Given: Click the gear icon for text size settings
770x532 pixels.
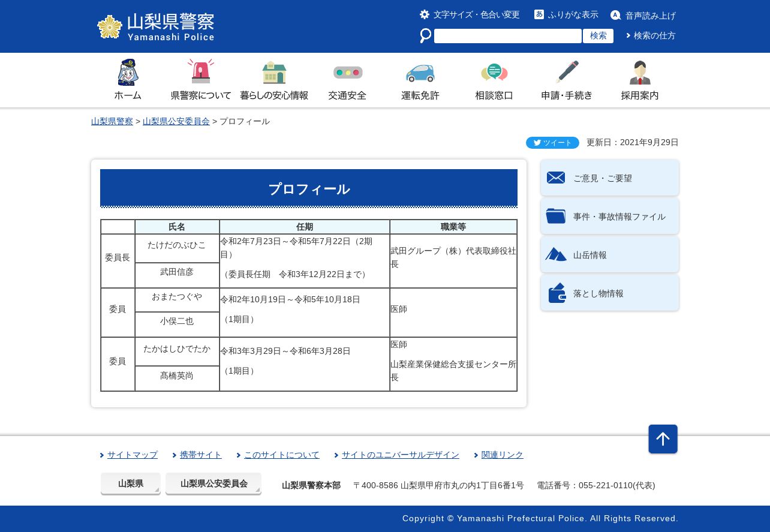Looking at the screenshot, I should pyautogui.click(x=425, y=14).
